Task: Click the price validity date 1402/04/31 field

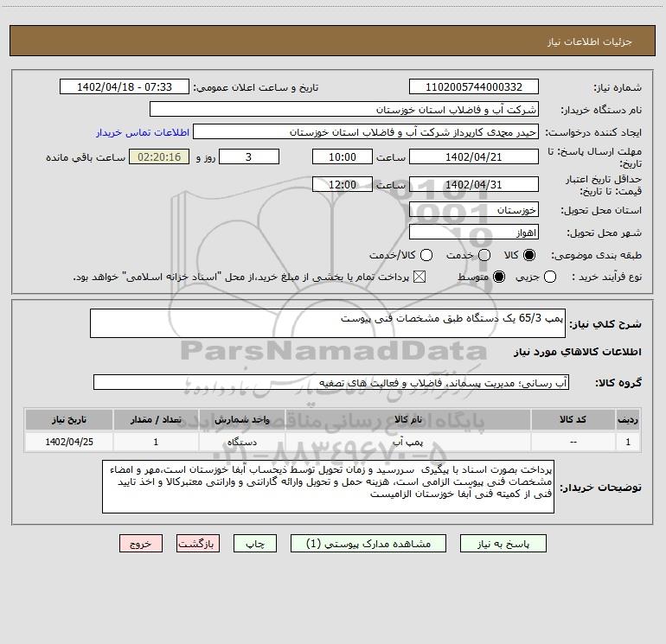Action: (474, 184)
